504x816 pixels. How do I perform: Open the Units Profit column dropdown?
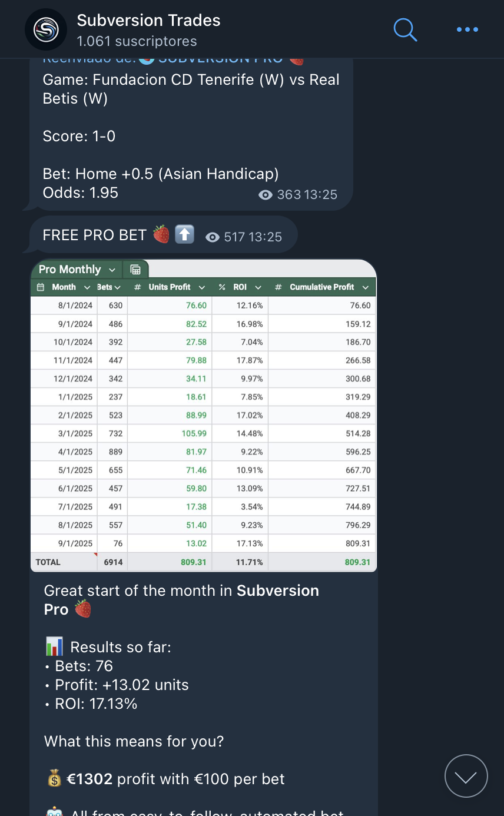pos(202,287)
